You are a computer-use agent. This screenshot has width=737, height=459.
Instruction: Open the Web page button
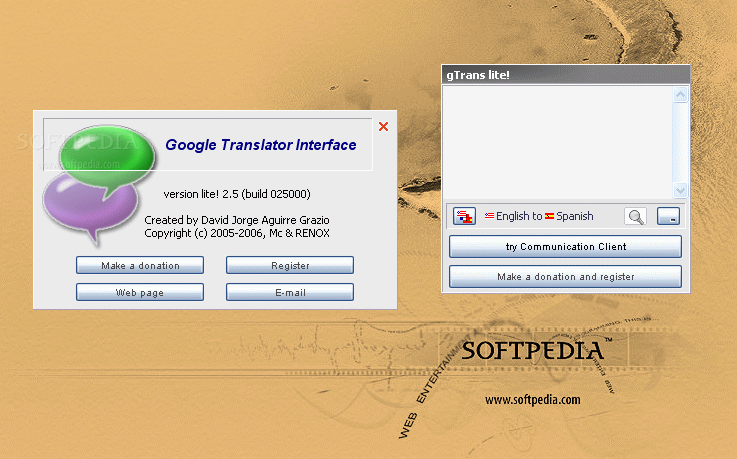click(x=140, y=292)
